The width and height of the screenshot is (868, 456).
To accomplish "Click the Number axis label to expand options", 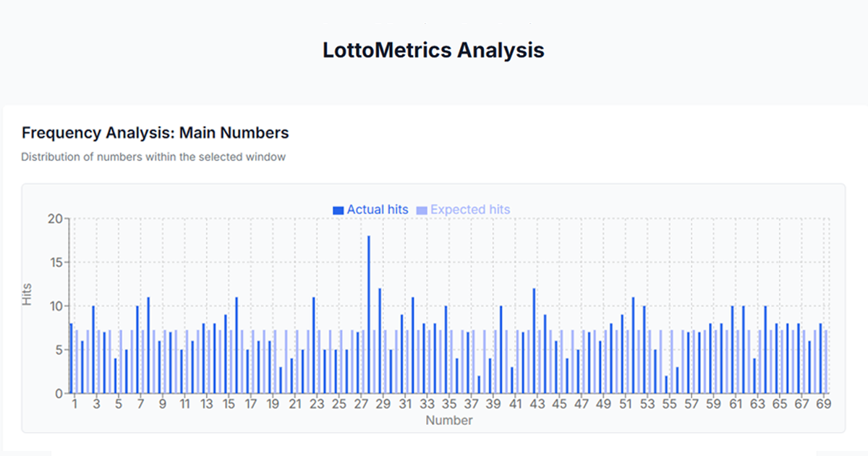I will point(448,420).
